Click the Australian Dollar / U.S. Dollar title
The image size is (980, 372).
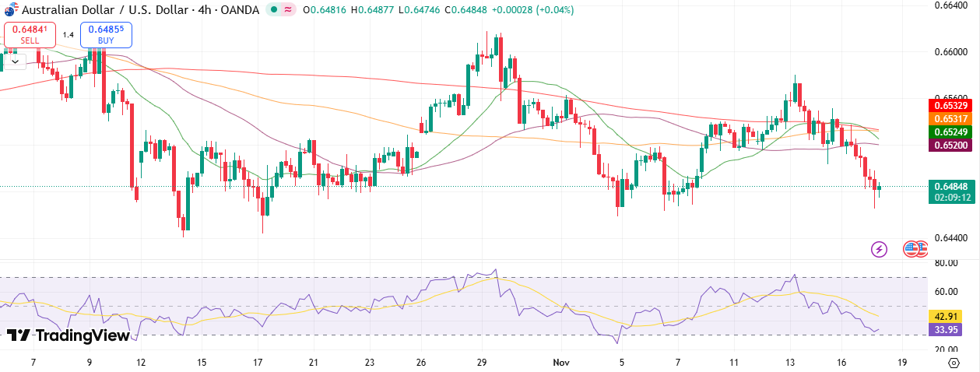(113, 9)
